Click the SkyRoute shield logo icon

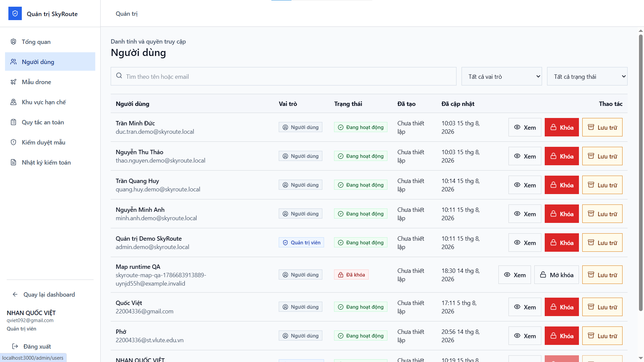tap(15, 13)
